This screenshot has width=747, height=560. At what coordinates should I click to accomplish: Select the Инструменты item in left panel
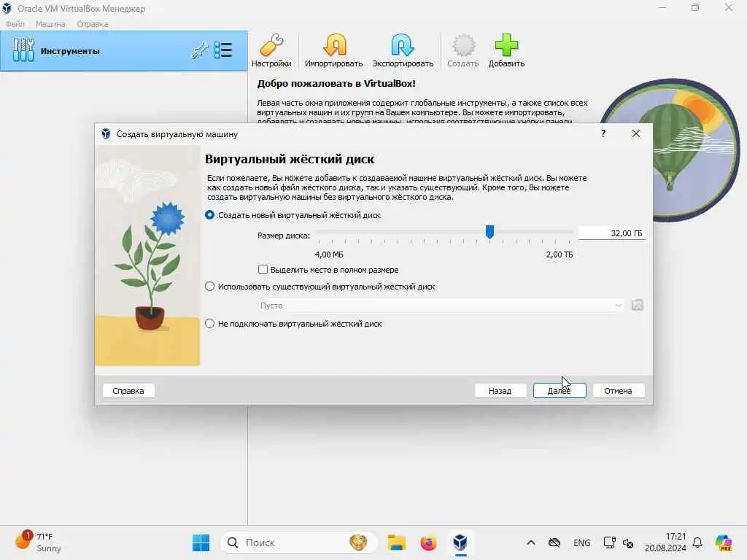124,51
